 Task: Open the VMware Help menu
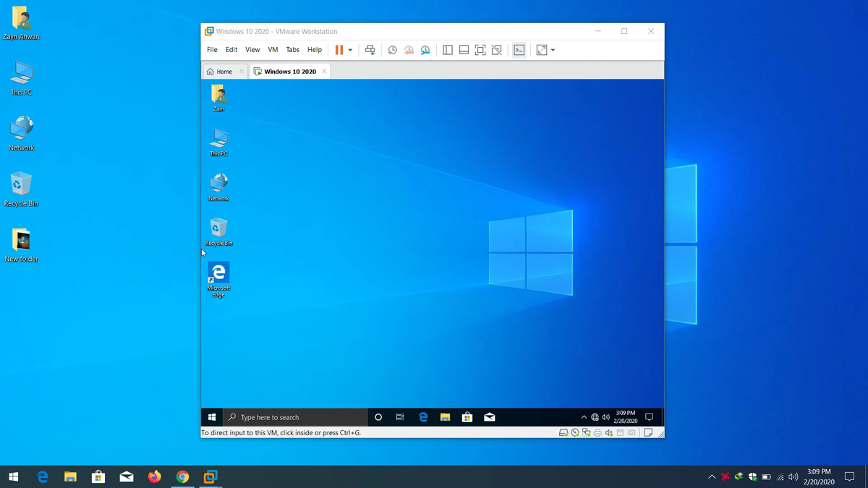tap(315, 50)
